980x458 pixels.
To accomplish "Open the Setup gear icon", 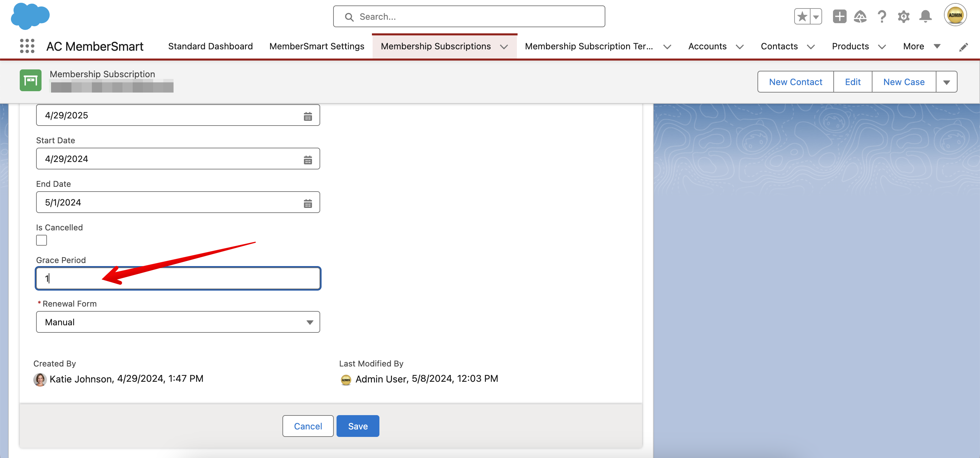I will click(x=903, y=16).
